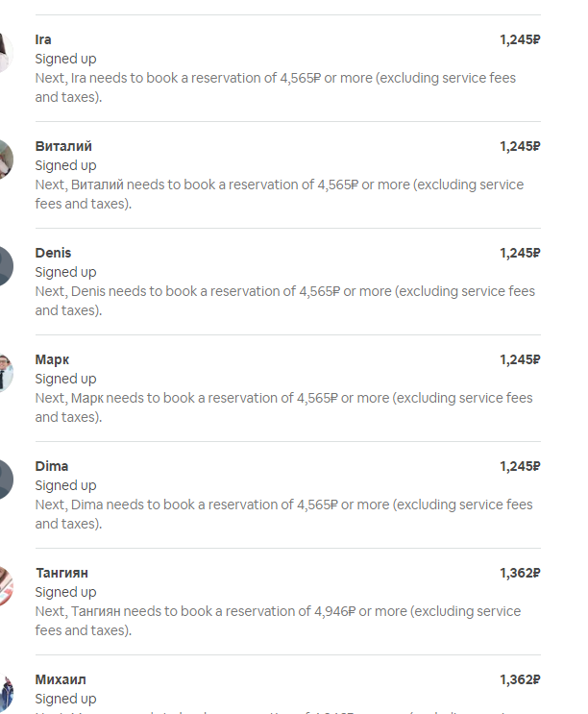Open Dima's avatar thumbnail

(5, 480)
